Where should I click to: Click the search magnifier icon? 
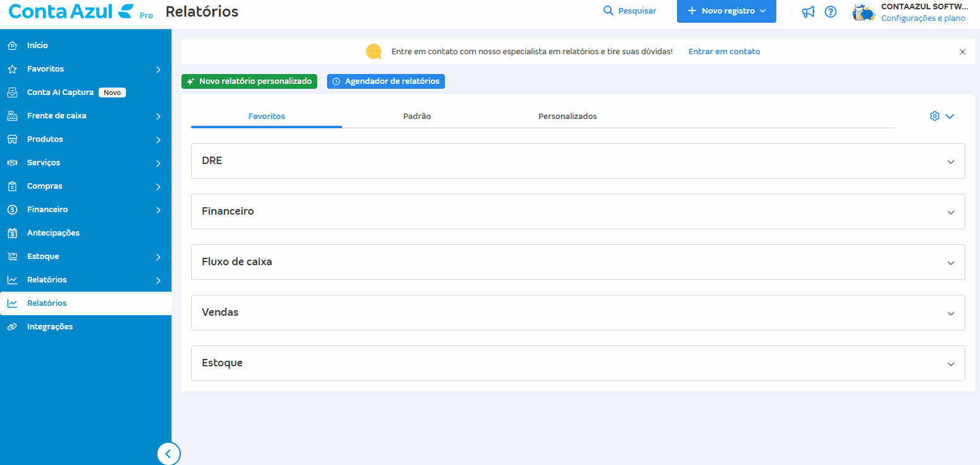(608, 10)
